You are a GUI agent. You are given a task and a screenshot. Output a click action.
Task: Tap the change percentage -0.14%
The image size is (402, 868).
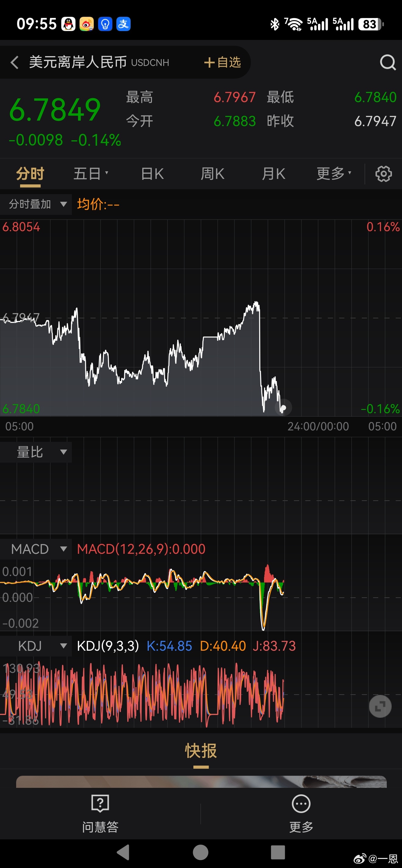click(x=96, y=140)
